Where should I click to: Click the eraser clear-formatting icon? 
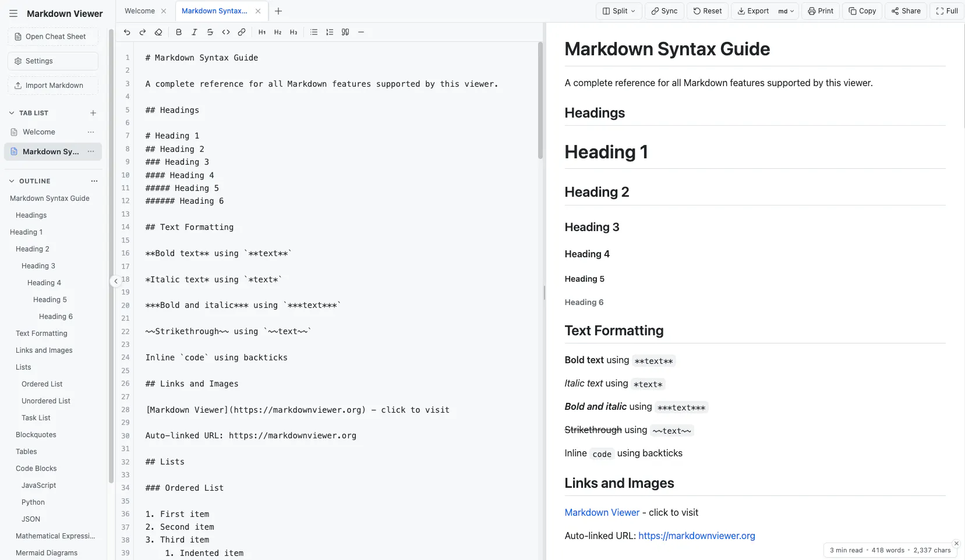click(158, 32)
